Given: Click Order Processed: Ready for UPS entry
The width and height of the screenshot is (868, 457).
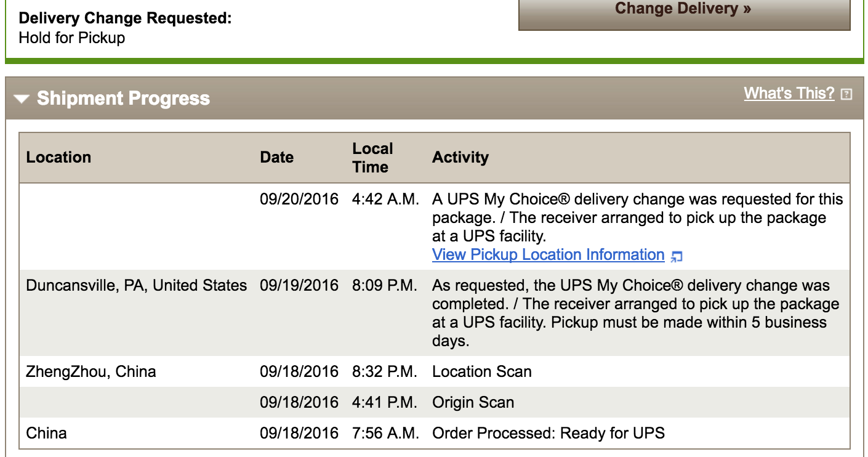Looking at the screenshot, I should click(x=549, y=434).
